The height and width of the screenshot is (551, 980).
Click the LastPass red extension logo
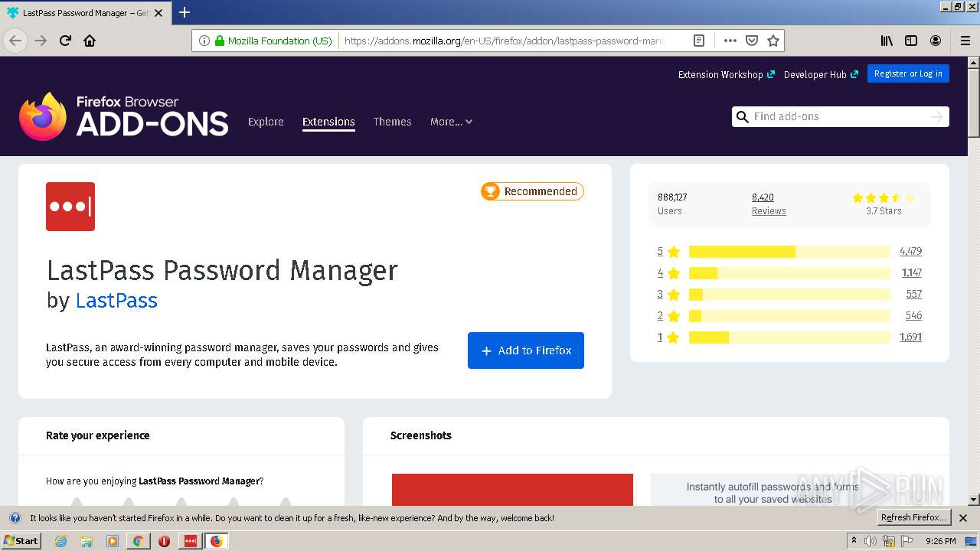pyautogui.click(x=70, y=207)
